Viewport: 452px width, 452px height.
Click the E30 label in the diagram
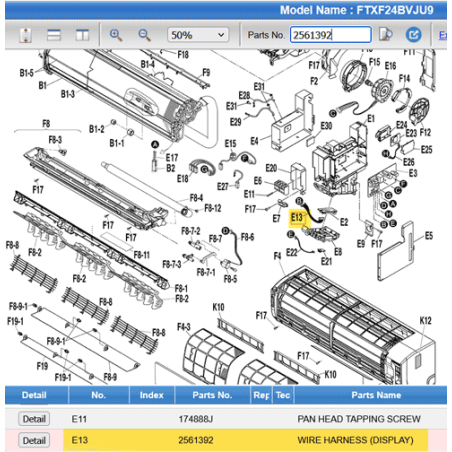(x=326, y=126)
